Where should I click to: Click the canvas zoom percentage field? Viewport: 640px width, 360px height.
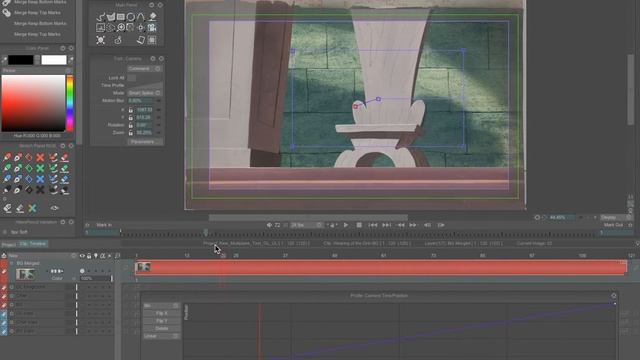click(562, 217)
